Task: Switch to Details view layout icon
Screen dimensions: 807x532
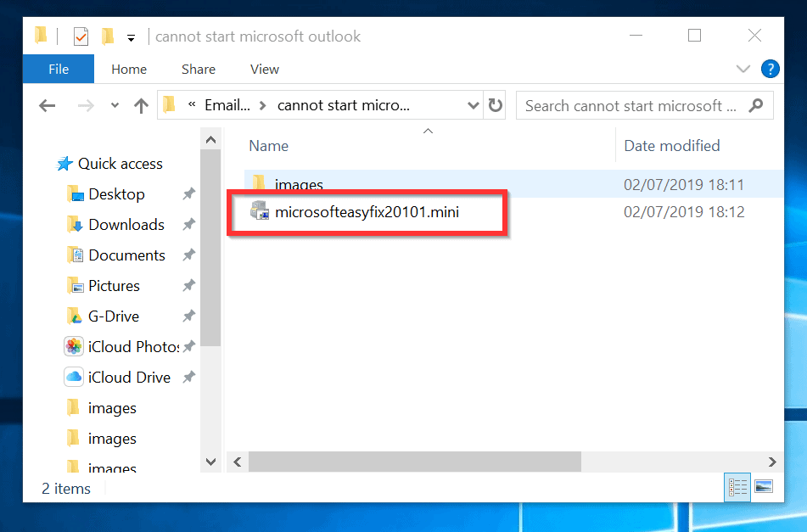Action: coord(738,487)
